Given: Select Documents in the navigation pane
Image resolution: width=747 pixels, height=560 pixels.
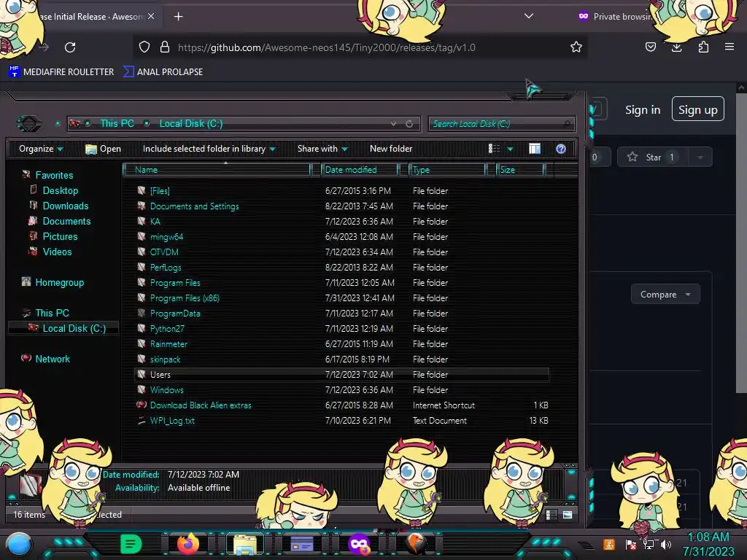Looking at the screenshot, I should click(x=66, y=221).
